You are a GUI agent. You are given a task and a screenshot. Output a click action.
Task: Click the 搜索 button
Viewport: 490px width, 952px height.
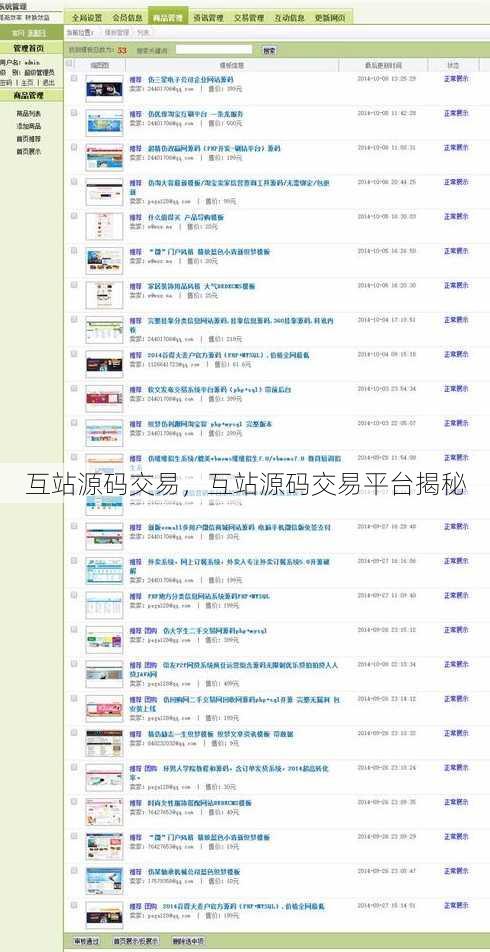click(x=270, y=50)
